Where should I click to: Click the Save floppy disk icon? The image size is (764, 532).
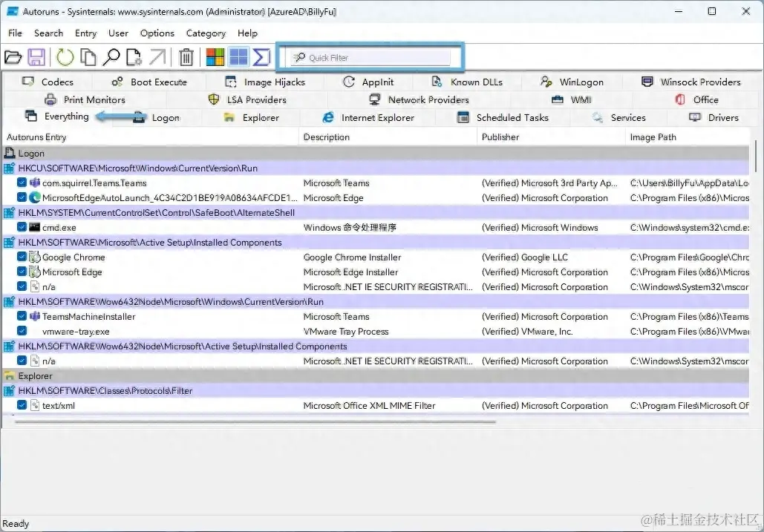[36, 57]
